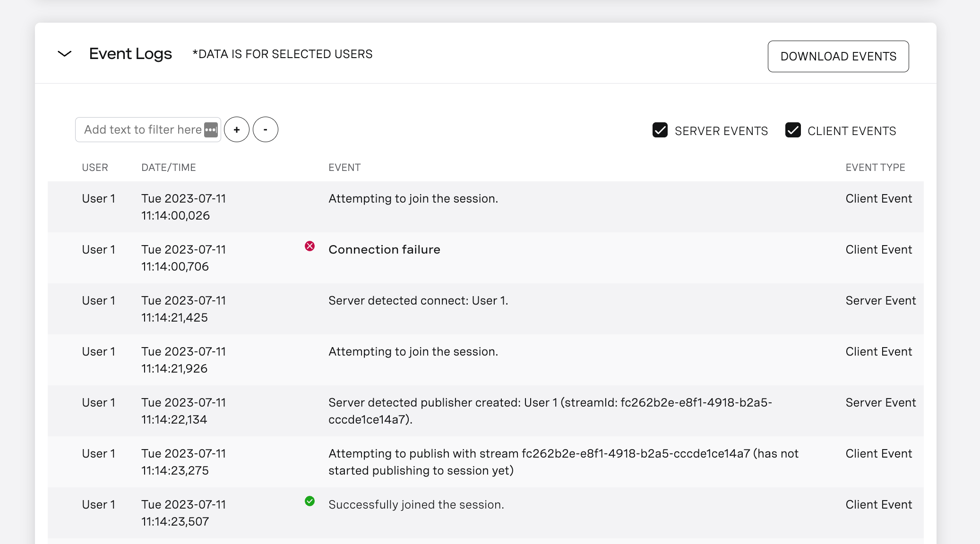Click the plus icon to add a filter
This screenshot has height=544, width=980.
coord(237,129)
